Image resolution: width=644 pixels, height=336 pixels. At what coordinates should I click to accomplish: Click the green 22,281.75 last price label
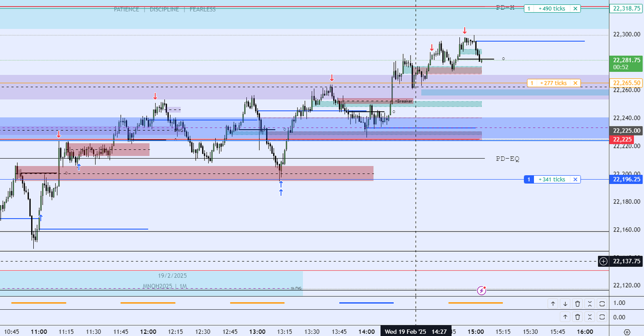point(627,60)
